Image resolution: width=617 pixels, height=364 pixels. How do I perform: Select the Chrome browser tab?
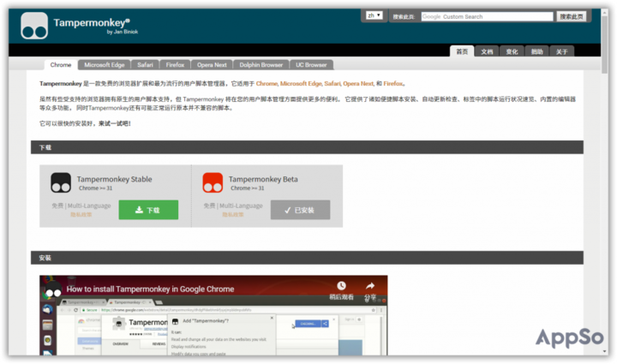point(61,65)
